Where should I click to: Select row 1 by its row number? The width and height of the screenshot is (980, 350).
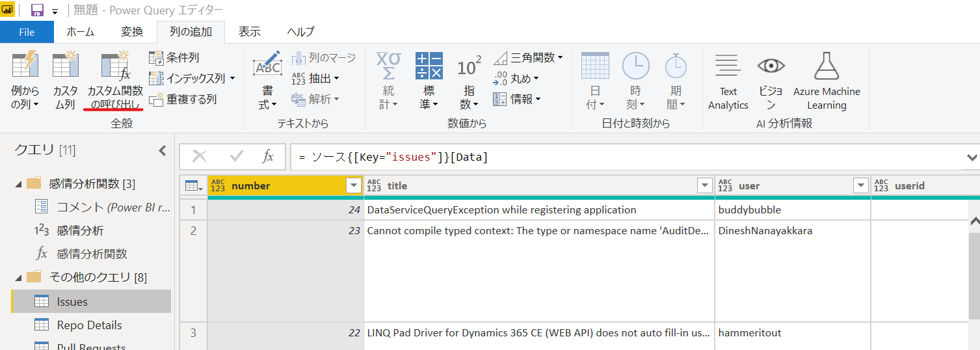(x=193, y=210)
